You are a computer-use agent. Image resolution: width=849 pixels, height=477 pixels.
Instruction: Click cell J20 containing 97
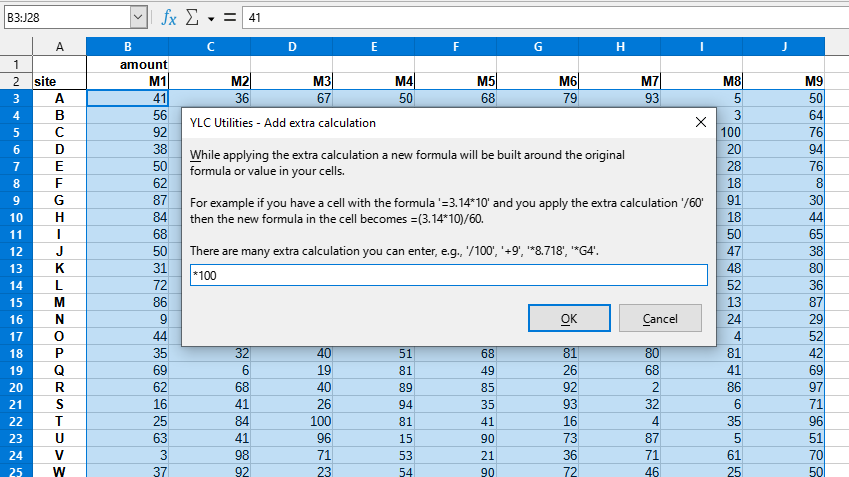[784, 387]
